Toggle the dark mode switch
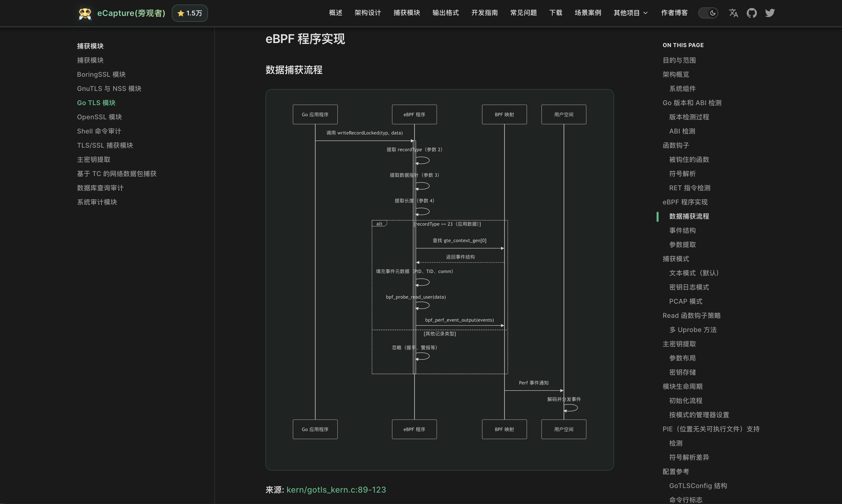Image resolution: width=842 pixels, height=504 pixels. click(x=708, y=13)
